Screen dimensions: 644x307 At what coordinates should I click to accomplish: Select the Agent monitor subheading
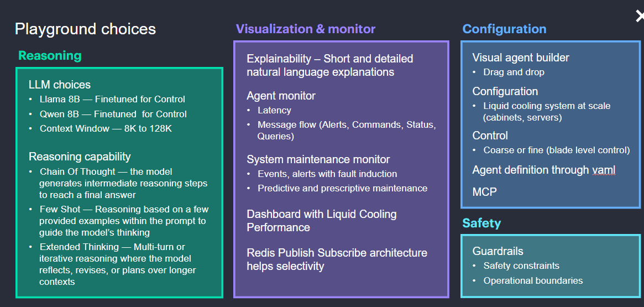tap(281, 96)
